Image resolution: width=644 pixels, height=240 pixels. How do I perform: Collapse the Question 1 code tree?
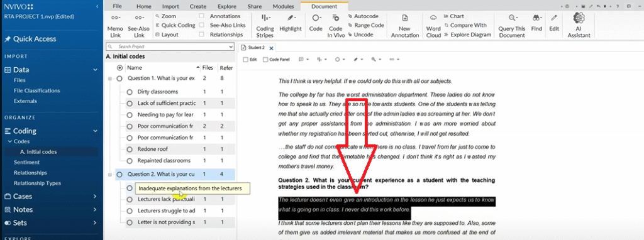point(109,79)
